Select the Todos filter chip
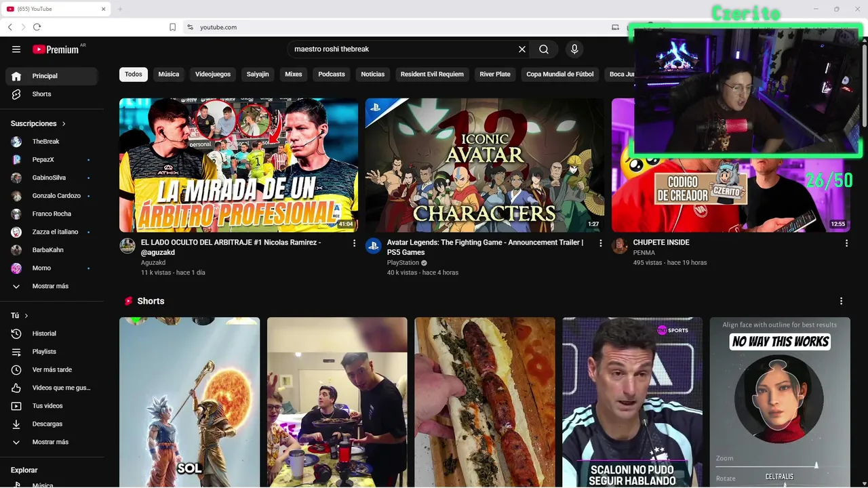 tap(134, 74)
